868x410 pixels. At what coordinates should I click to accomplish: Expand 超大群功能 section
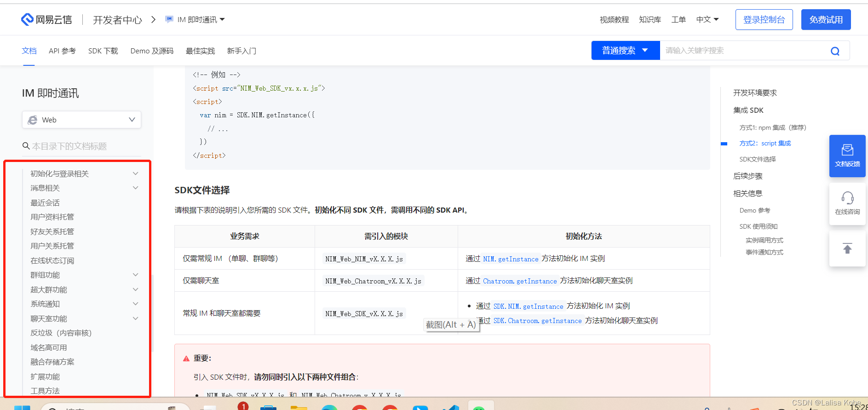pyautogui.click(x=135, y=289)
